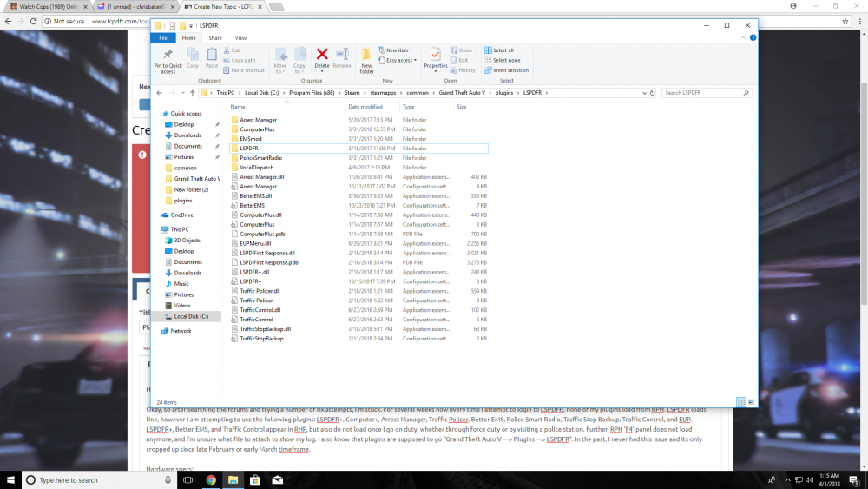Screen dimensions: 868x489
Task: Sort by Type column header
Action: 426,106
